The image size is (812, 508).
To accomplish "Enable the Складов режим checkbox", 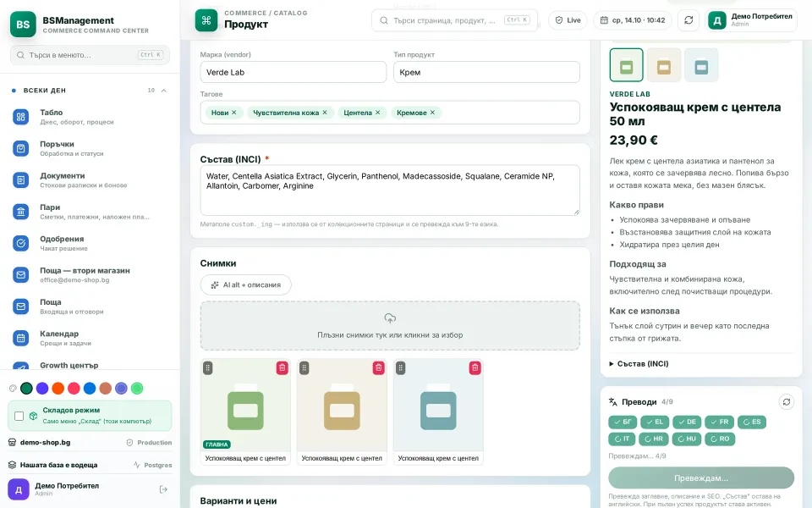I will pos(19,416).
